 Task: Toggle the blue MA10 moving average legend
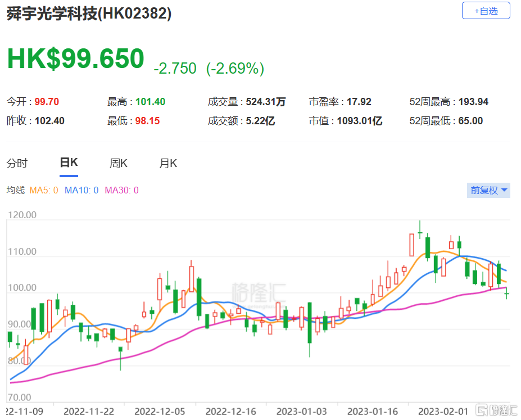pyautogui.click(x=81, y=191)
